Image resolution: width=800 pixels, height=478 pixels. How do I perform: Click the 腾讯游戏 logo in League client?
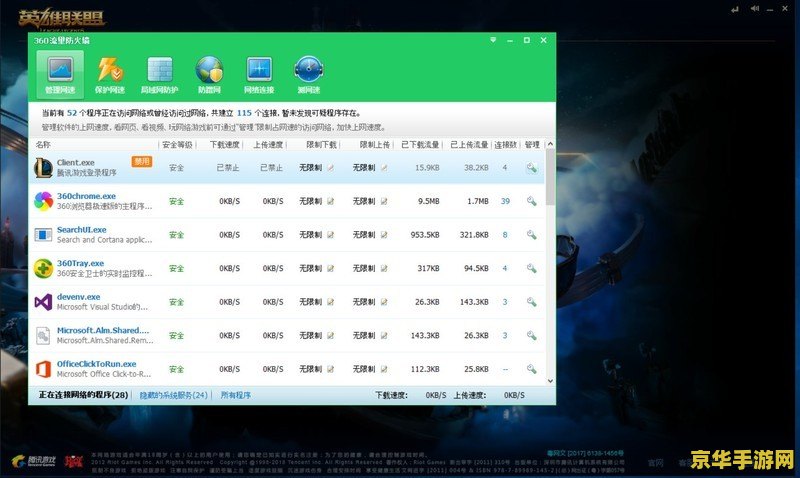click(x=34, y=461)
